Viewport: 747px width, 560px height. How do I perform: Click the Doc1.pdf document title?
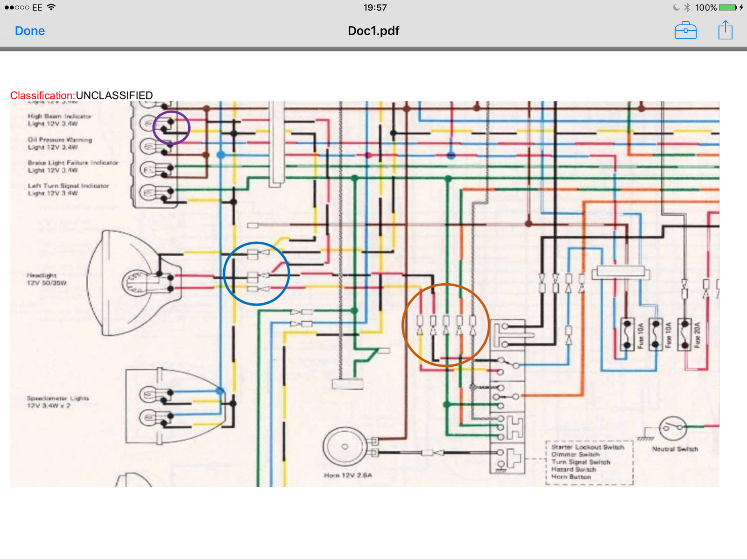(373, 31)
